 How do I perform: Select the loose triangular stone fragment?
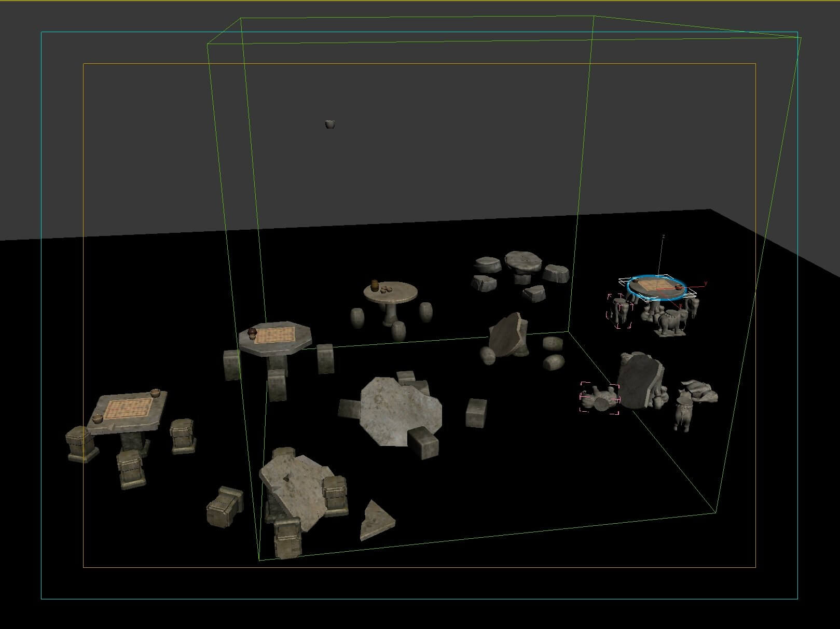(375, 520)
